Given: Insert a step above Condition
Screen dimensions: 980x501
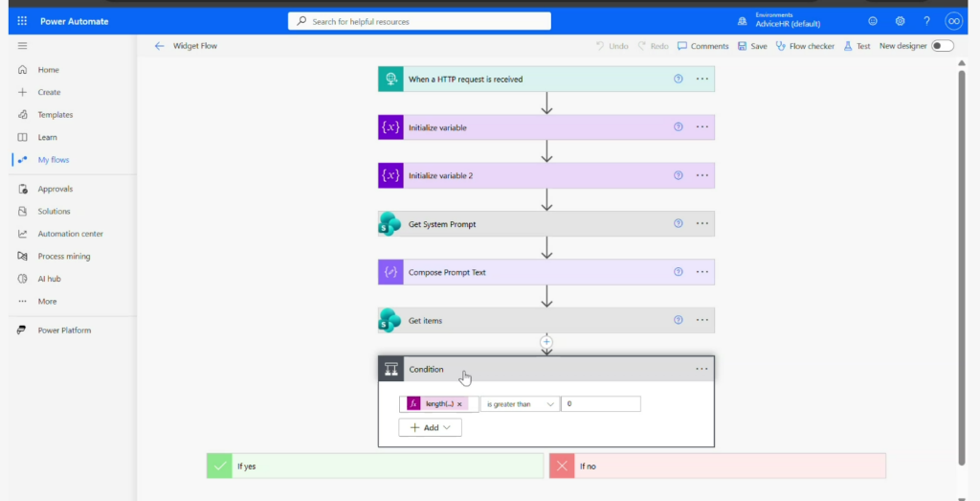Looking at the screenshot, I should 546,342.
